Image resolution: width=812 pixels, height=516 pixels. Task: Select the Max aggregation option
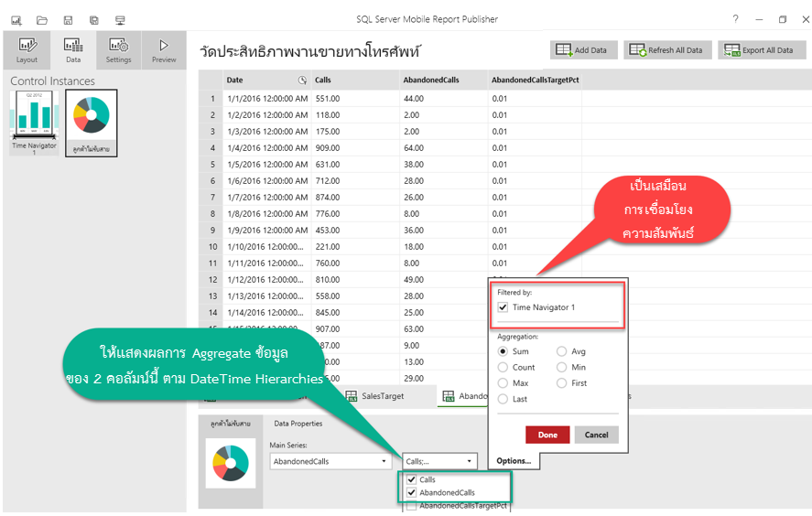point(503,383)
